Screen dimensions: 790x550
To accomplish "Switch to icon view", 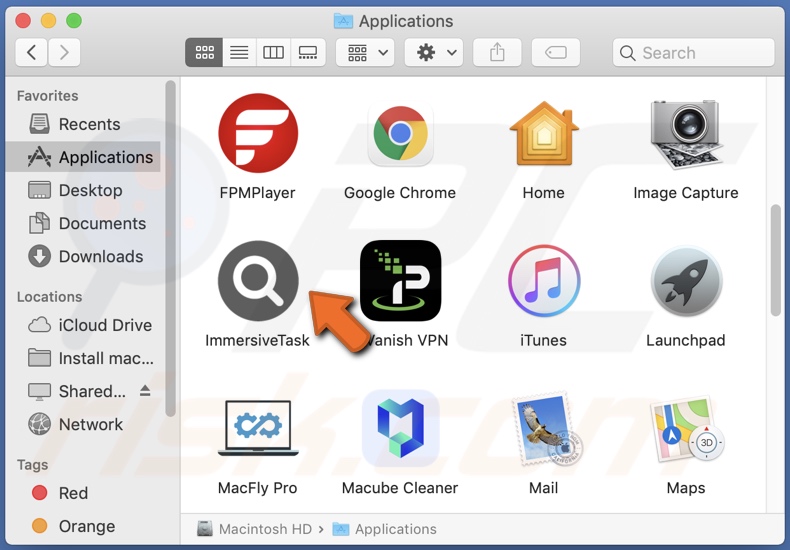I will [204, 52].
